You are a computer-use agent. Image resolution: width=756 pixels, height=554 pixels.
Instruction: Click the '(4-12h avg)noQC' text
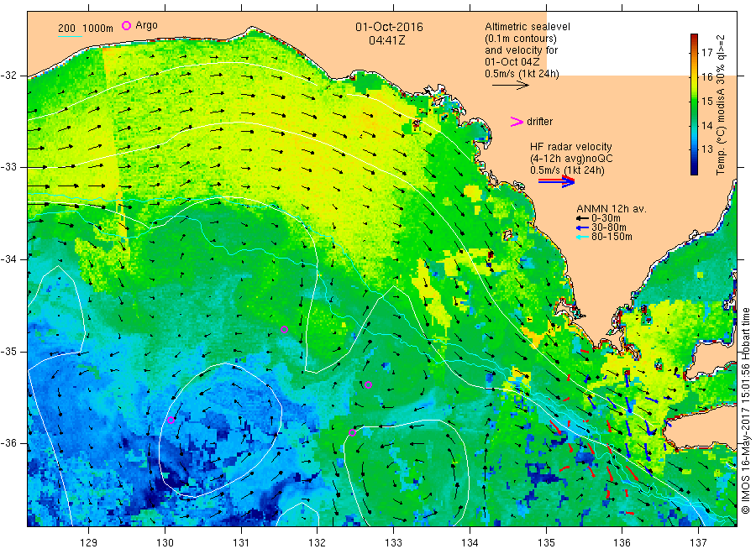[x=572, y=159]
